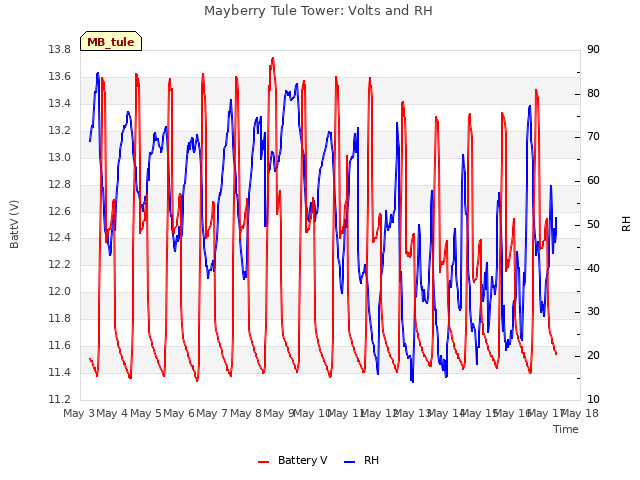
Task: Click the Time axis label
Action: tap(566, 429)
